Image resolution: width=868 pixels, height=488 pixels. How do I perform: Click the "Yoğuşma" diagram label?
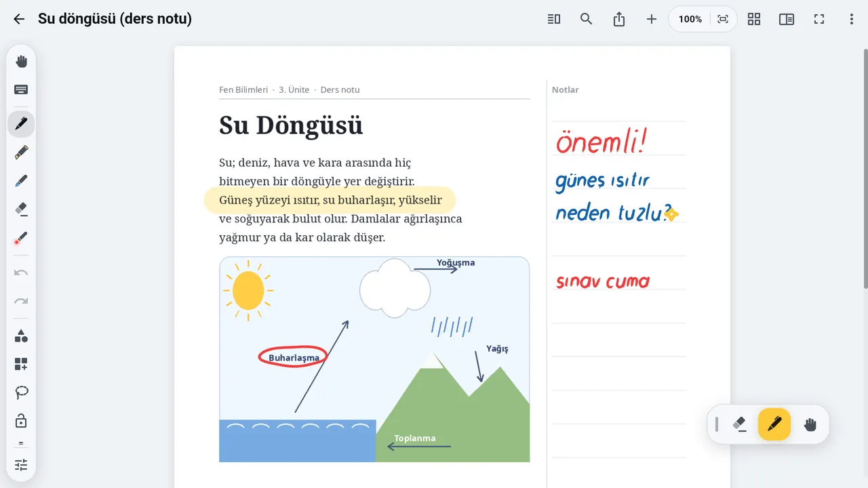(x=456, y=262)
